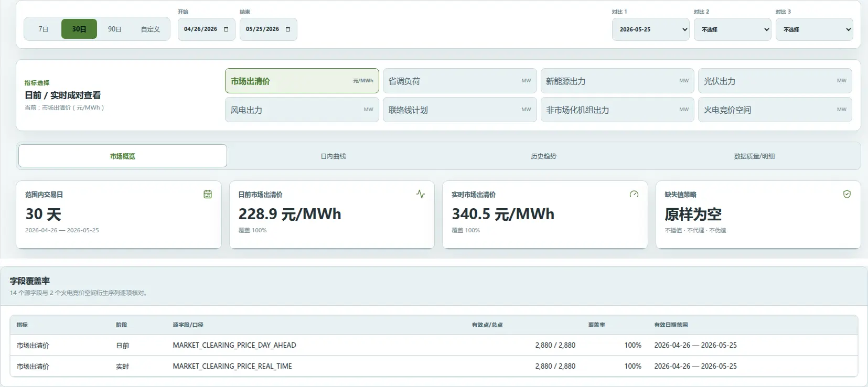Image resolution: width=868 pixels, height=387 pixels.
Task: Select the 90日 range option
Action: pyautogui.click(x=115, y=29)
